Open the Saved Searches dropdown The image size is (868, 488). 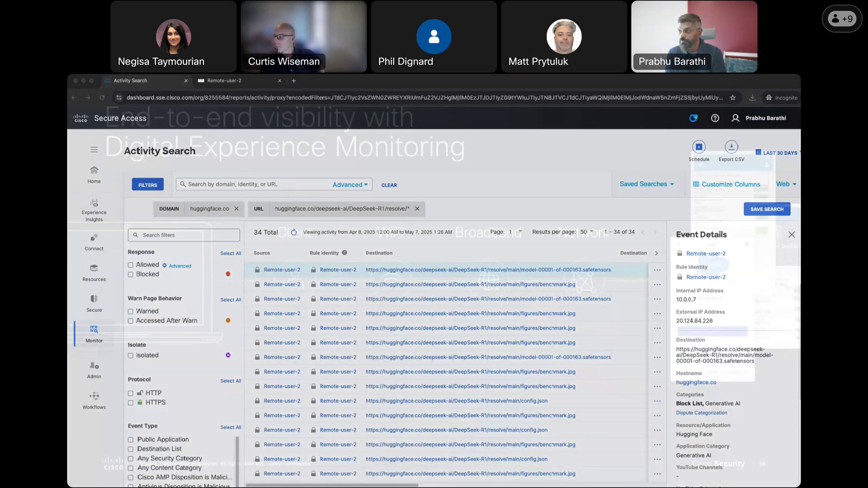[x=647, y=184]
